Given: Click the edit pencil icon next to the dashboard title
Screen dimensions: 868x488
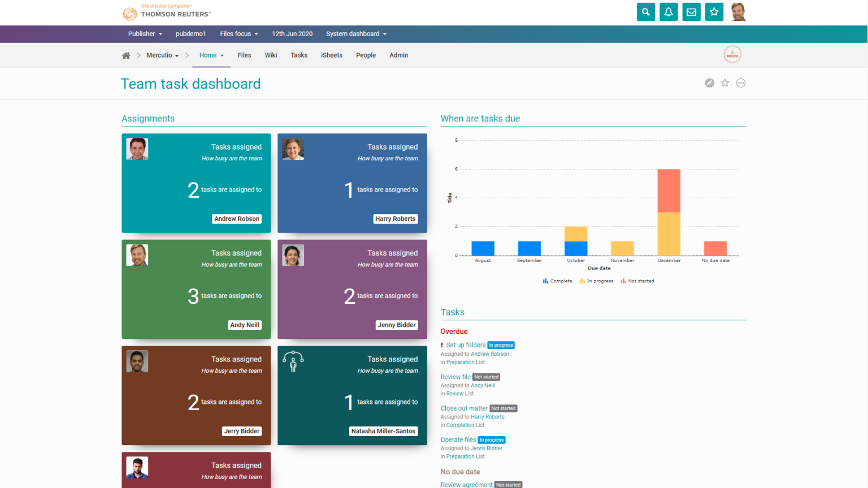Looking at the screenshot, I should tap(709, 82).
